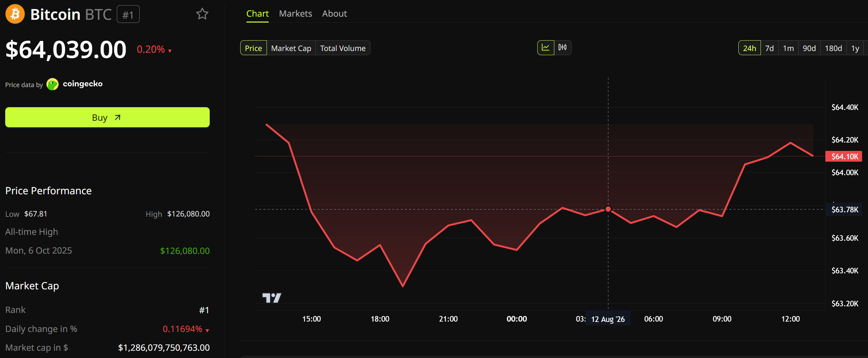The image size is (868, 358).
Task: Click the red $64.10K price label
Action: 844,156
